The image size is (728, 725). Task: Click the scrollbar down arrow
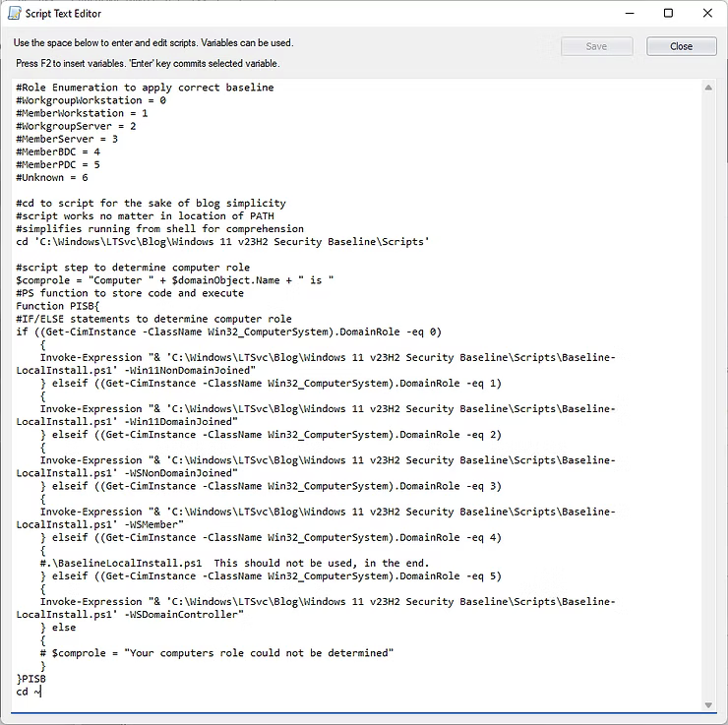pyautogui.click(x=708, y=705)
